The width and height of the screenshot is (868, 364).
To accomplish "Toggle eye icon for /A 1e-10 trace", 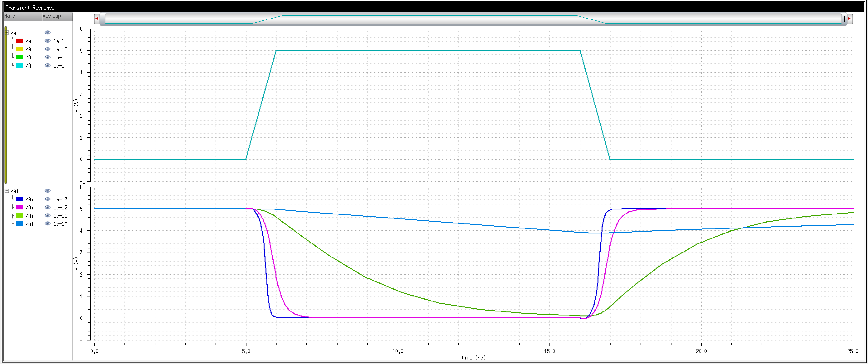I will pyautogui.click(x=48, y=65).
